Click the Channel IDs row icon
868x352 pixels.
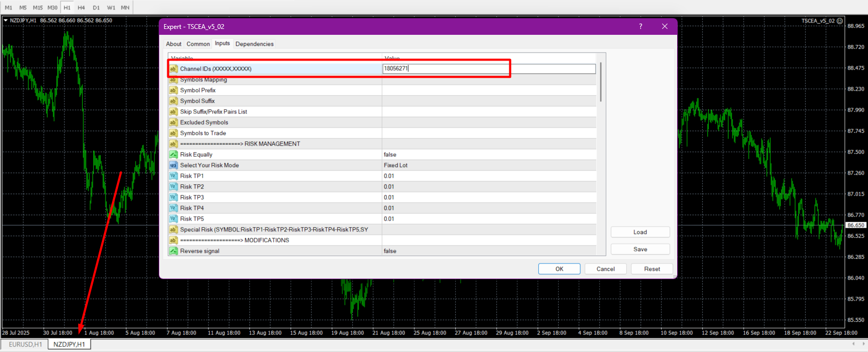[173, 69]
